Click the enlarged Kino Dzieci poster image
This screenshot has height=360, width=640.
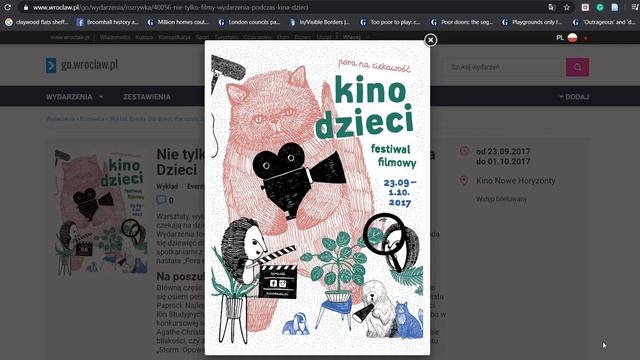[x=317, y=198]
